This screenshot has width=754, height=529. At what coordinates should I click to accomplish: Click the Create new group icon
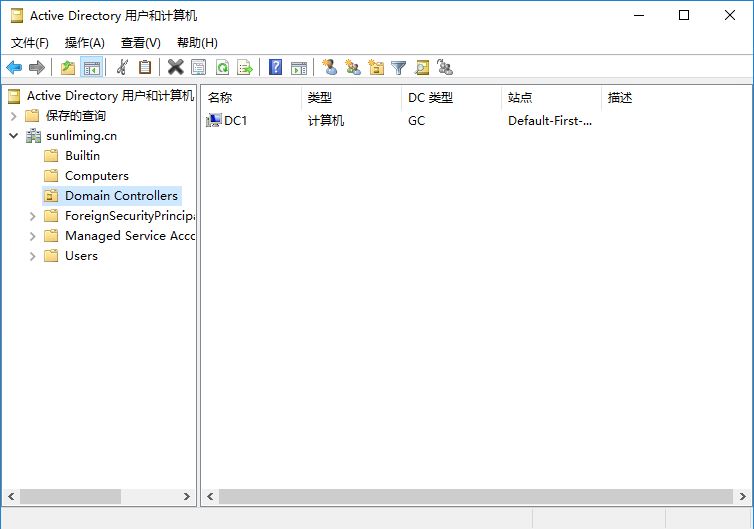[x=353, y=67]
